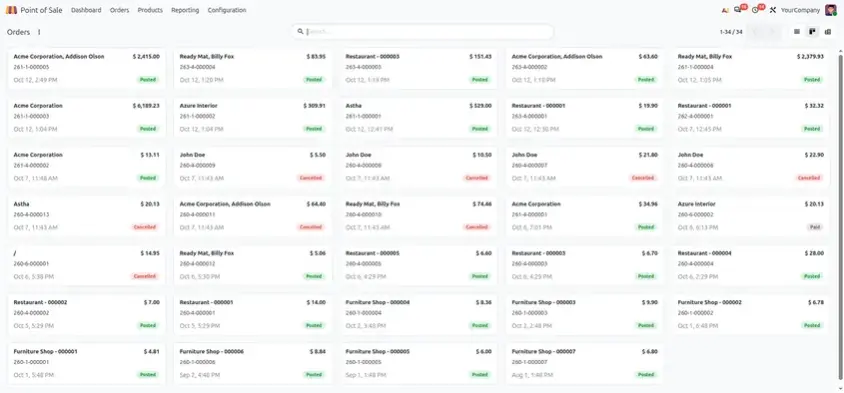
Task: Click the Orders breadcrumb title
Action: point(18,32)
